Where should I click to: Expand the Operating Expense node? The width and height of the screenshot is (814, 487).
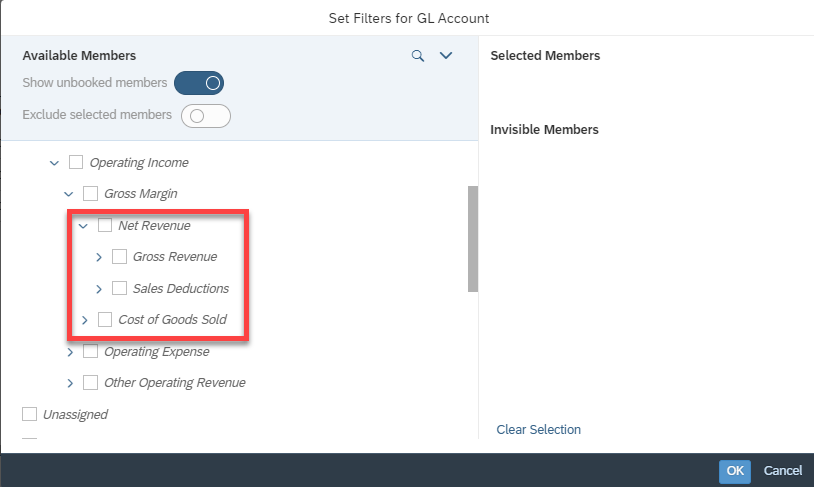coord(70,352)
